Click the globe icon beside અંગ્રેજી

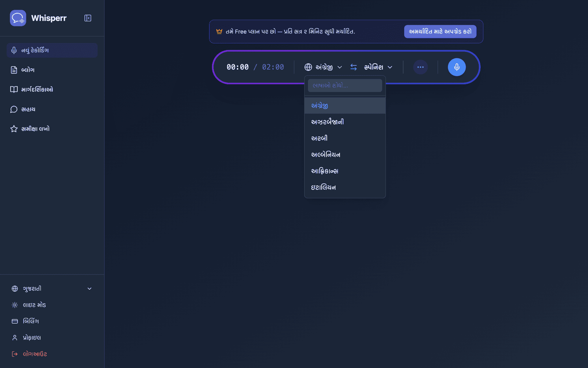pyautogui.click(x=308, y=67)
